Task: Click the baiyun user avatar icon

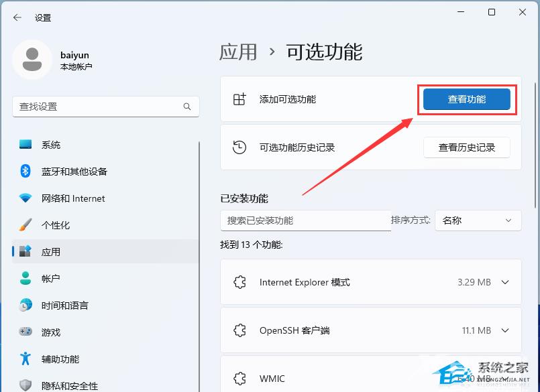Action: (32, 60)
